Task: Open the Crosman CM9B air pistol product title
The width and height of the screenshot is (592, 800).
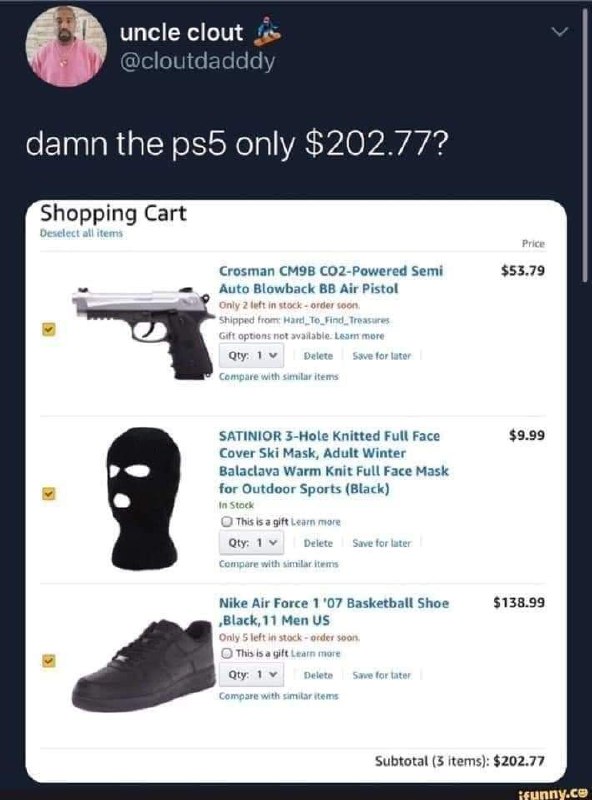Action: pos(331,279)
